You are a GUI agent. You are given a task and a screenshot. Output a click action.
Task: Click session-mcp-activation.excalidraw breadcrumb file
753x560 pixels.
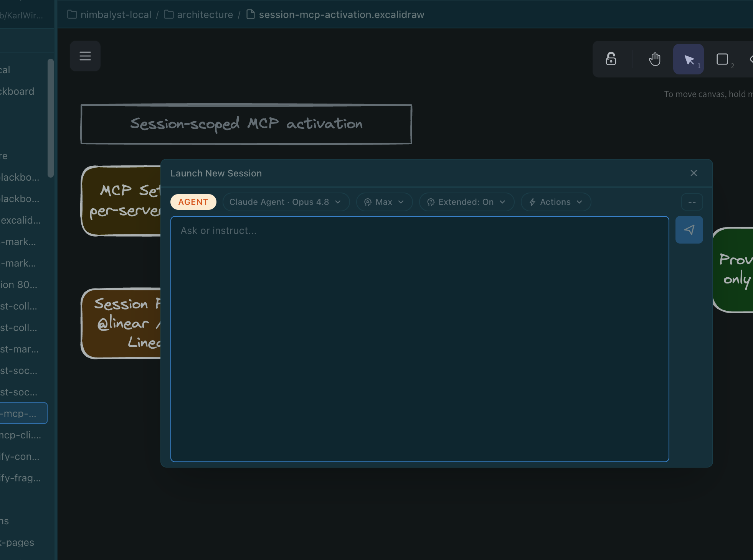click(342, 15)
